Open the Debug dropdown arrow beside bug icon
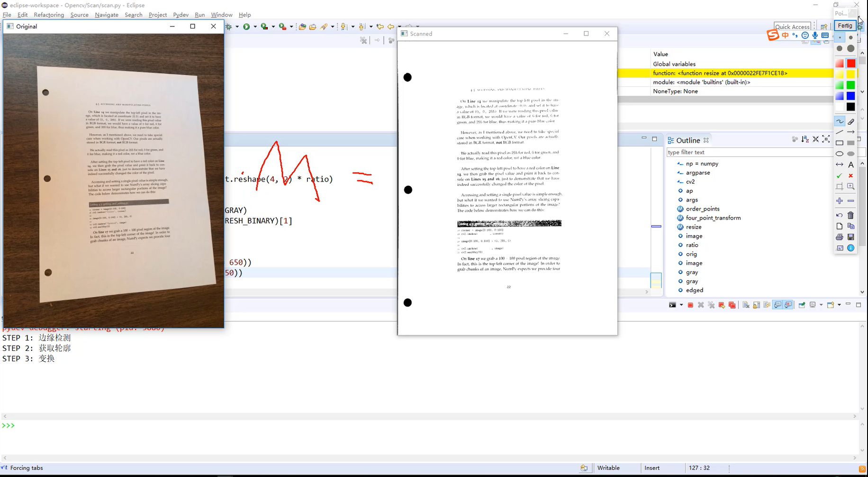Viewport: 868px width, 477px height. 237,27
